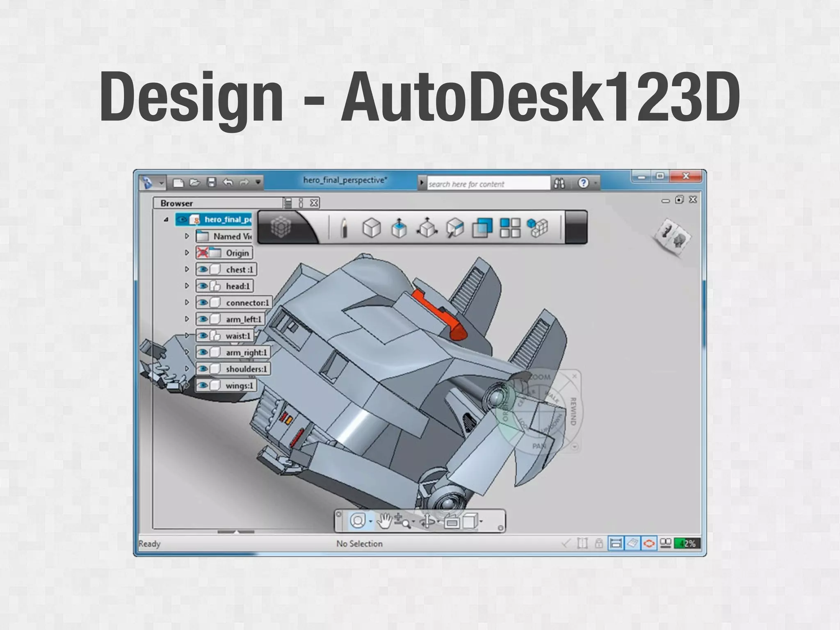Toggle arm_right:1 visibility eye
This screenshot has height=630, width=840.
click(203, 352)
